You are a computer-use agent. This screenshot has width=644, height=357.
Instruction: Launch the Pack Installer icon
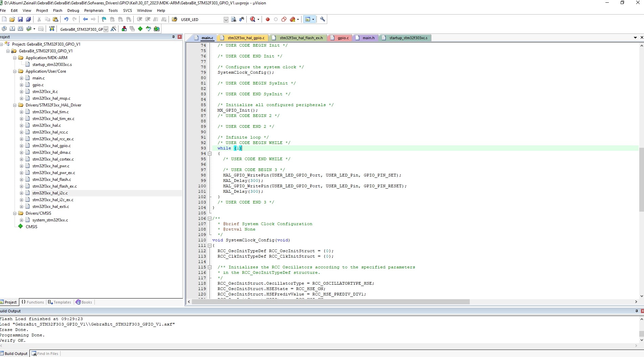click(x=157, y=29)
